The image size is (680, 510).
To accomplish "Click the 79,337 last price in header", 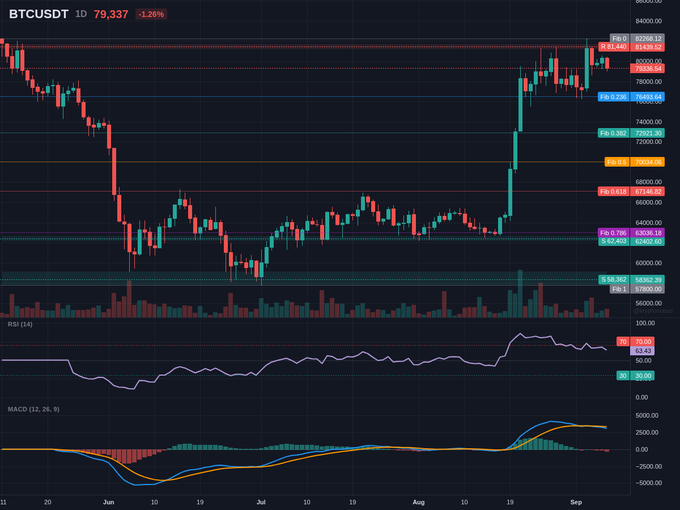I will 111,14.
